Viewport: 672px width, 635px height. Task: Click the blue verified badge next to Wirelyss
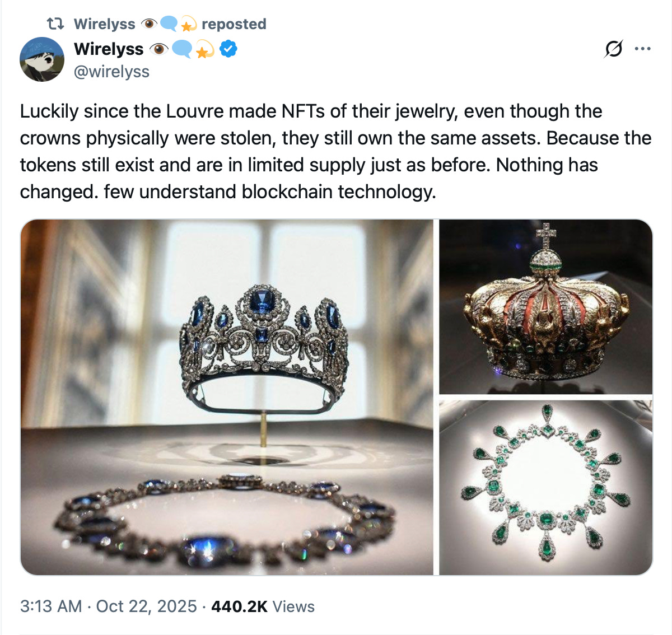click(x=227, y=49)
